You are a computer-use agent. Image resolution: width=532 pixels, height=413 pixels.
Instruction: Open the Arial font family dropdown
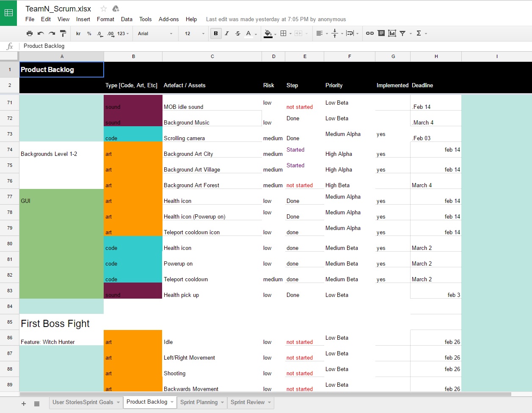tap(155, 33)
